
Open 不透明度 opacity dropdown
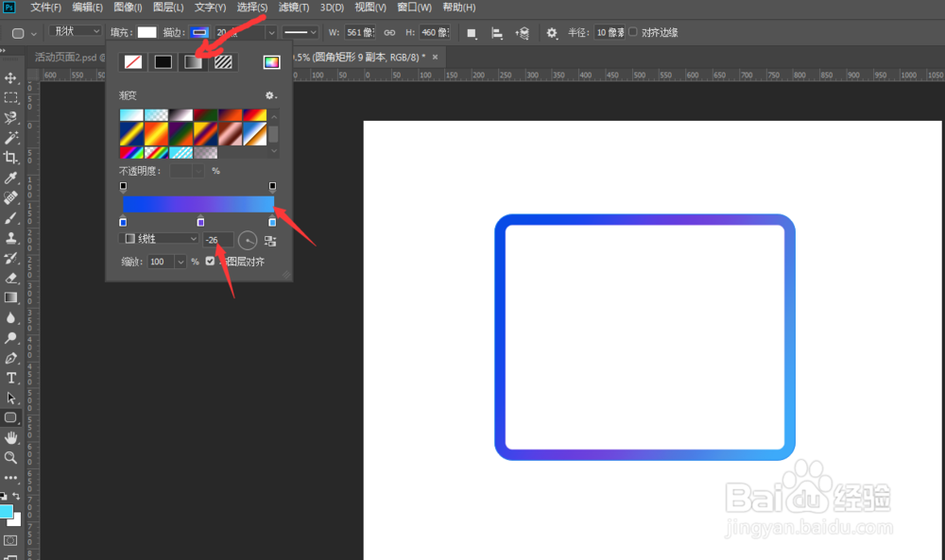[x=198, y=171]
